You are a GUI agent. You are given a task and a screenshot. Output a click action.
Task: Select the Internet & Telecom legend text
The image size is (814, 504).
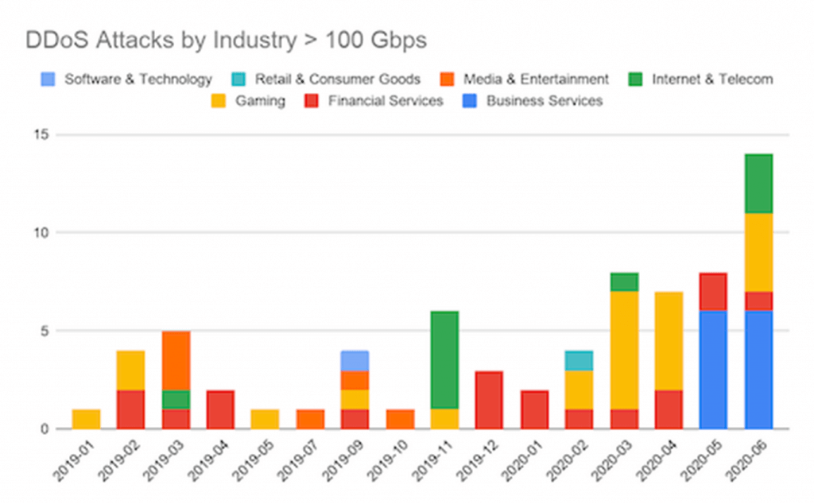point(711,79)
